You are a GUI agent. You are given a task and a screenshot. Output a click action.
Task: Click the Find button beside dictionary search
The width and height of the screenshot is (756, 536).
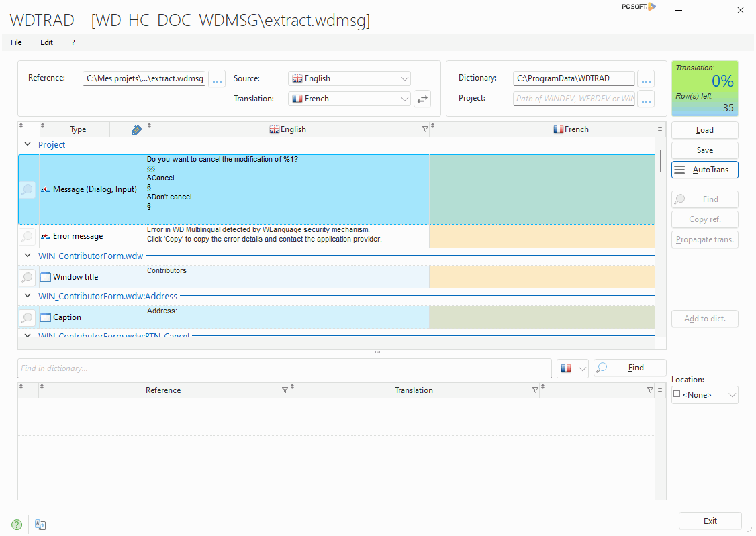(630, 368)
